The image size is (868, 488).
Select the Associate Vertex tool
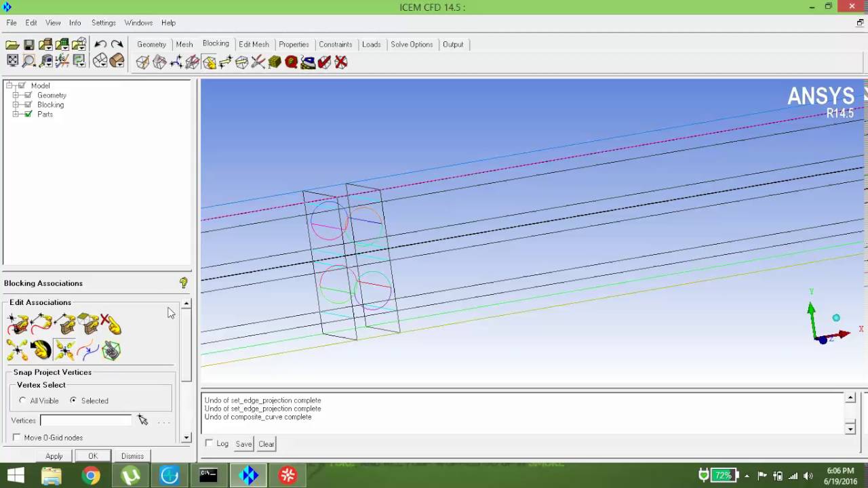pyautogui.click(x=18, y=324)
